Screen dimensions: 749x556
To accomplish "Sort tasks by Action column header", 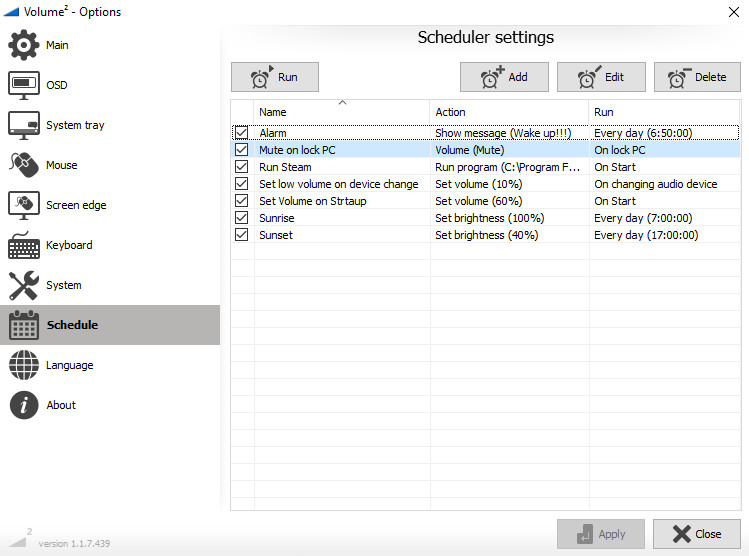I will (x=509, y=112).
